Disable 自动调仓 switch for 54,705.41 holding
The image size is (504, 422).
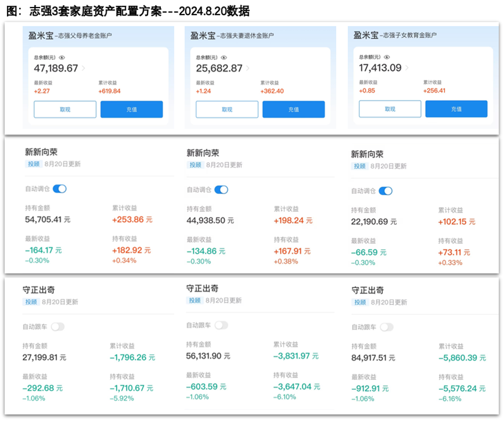point(59,189)
